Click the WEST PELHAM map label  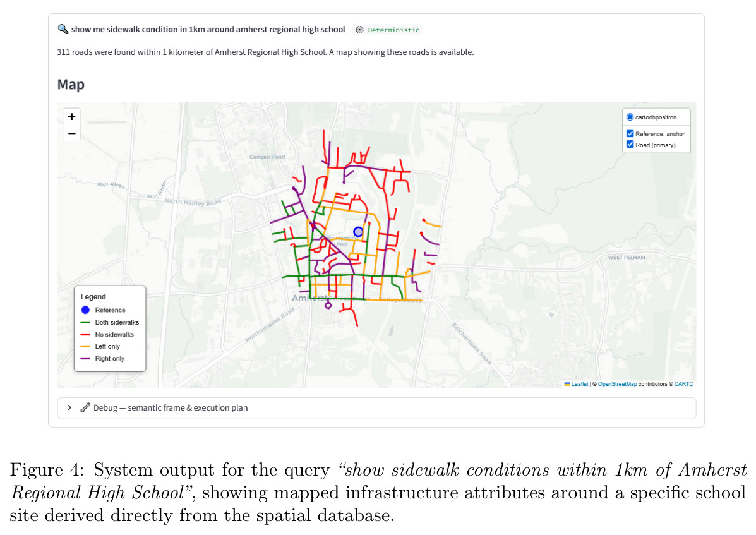point(627,257)
